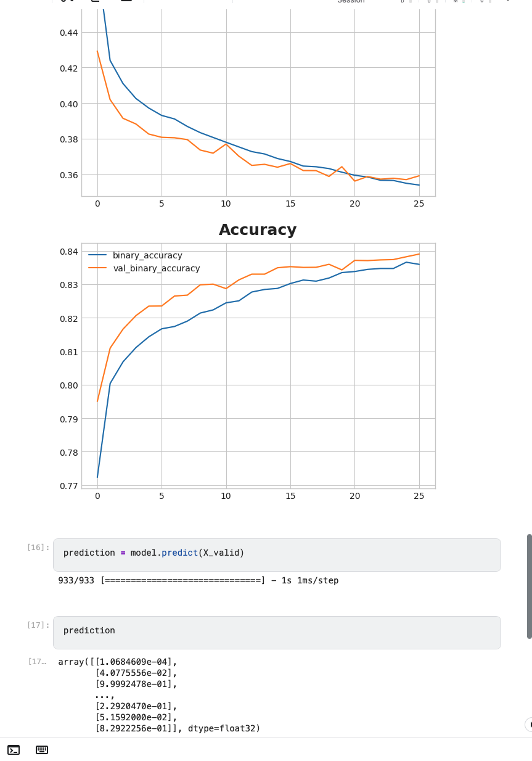
Task: Click the [17] cell prompt label
Action: click(x=37, y=625)
